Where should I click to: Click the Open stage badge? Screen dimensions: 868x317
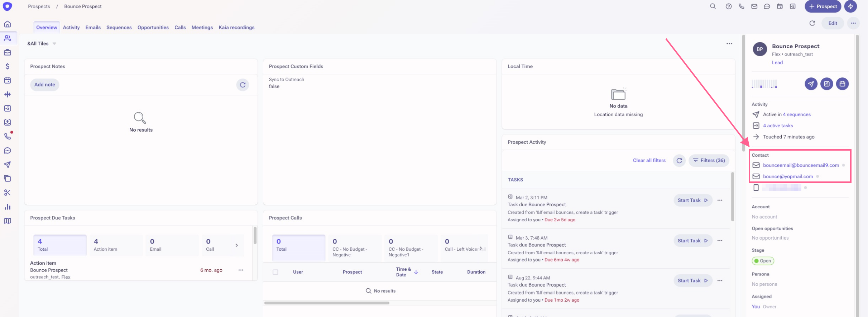click(x=763, y=261)
